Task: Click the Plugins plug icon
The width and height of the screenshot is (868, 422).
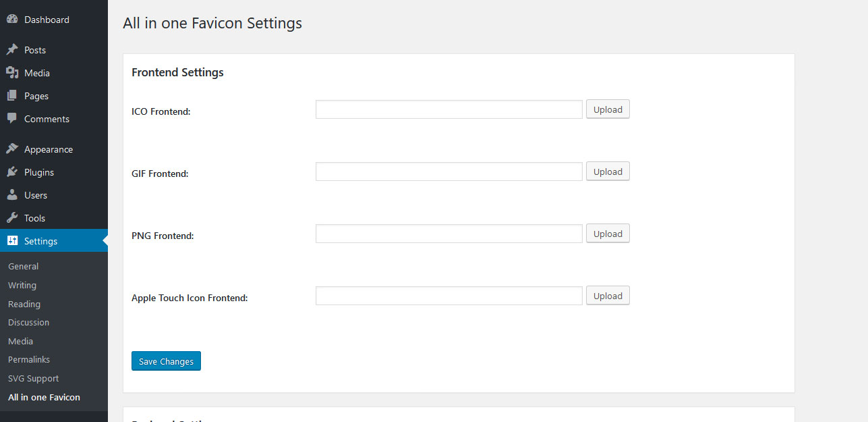Action: 12,172
